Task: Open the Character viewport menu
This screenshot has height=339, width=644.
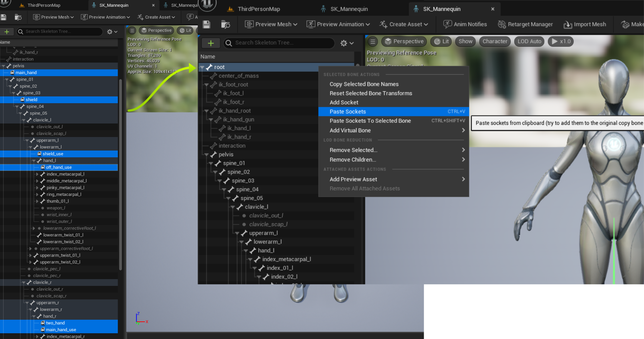Action: 494,42
